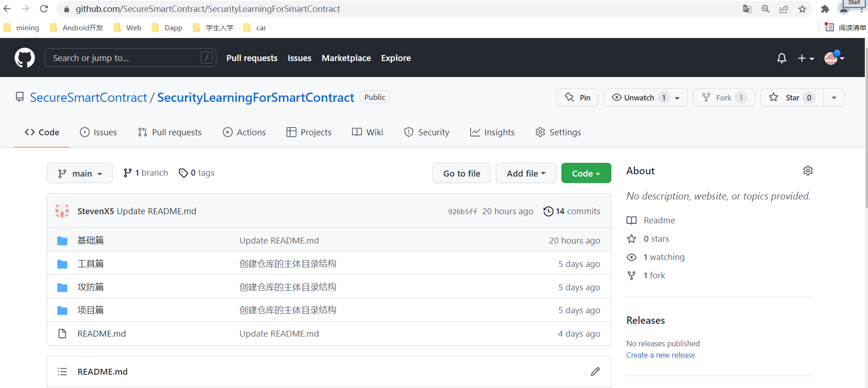868x388 pixels.
Task: Focus the Search or jump to field
Action: pyautogui.click(x=130, y=58)
